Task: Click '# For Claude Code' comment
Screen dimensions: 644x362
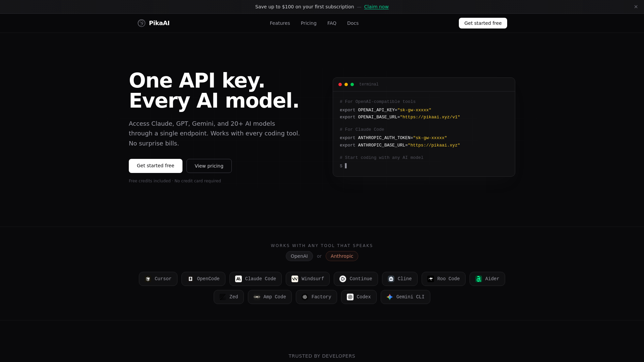Action: click(362, 130)
